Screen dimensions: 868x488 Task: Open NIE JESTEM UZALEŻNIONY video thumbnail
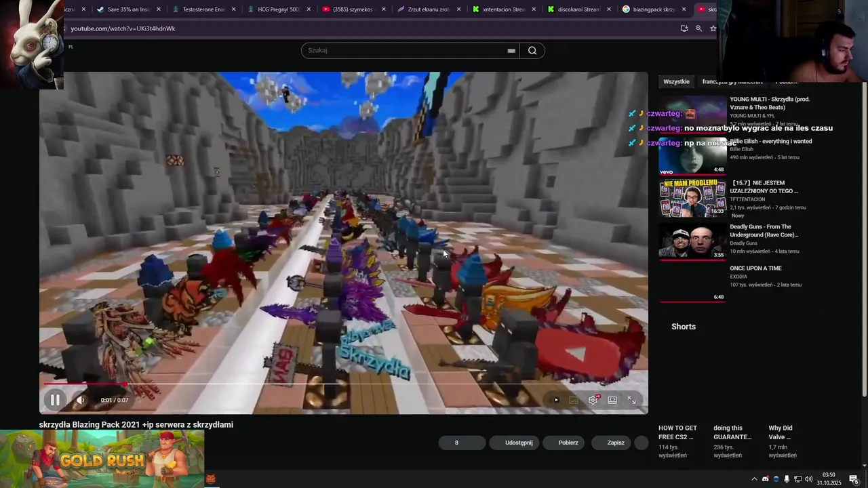(x=692, y=198)
